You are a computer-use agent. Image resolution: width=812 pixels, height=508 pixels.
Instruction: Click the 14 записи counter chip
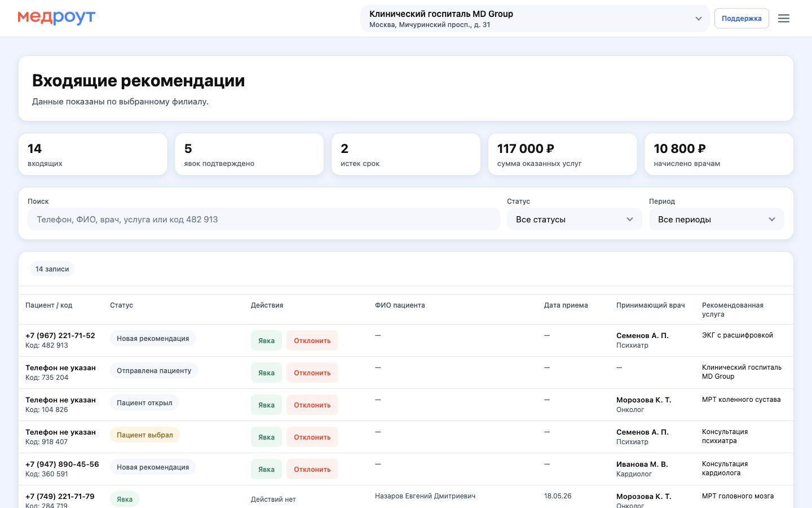tap(52, 269)
